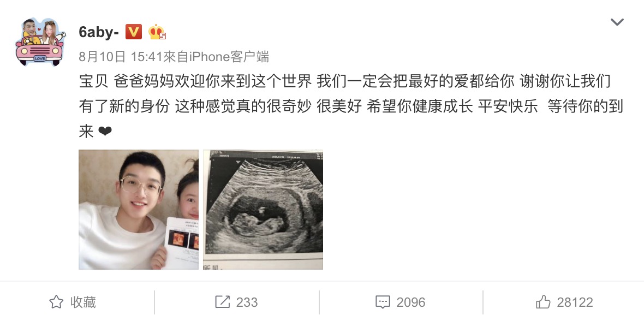The height and width of the screenshot is (321, 644).
Task: Open the 6aby- username link
Action: 99,32
